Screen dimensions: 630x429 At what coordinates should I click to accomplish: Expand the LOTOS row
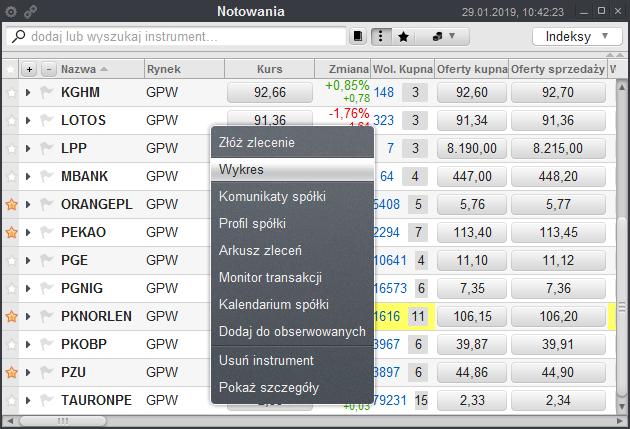click(x=28, y=120)
